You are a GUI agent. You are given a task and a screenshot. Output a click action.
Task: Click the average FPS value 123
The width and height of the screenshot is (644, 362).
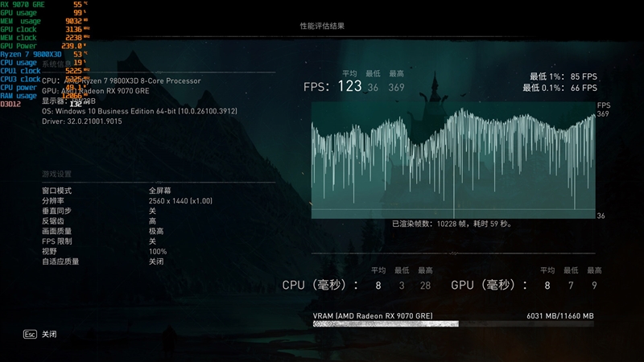349,87
